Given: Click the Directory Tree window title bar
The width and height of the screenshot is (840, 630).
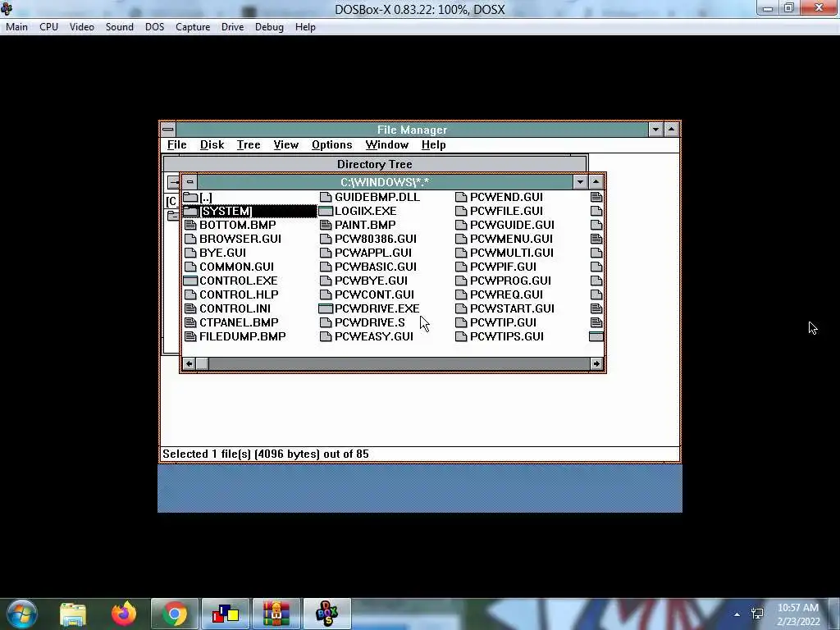Looking at the screenshot, I should point(374,164).
